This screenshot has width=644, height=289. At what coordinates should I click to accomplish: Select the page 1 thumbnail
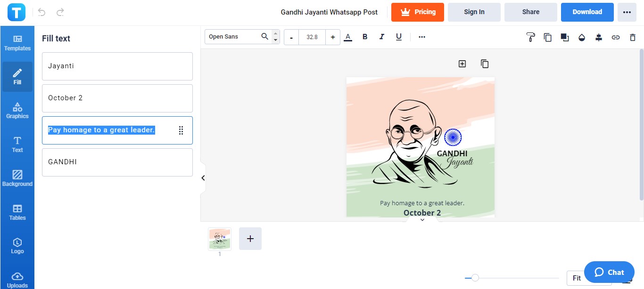220,239
